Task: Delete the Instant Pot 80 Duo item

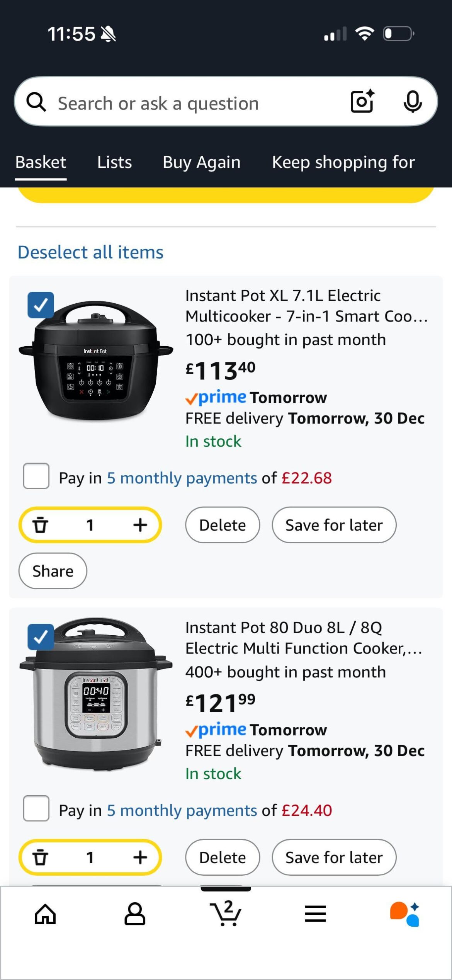Action: [x=223, y=857]
